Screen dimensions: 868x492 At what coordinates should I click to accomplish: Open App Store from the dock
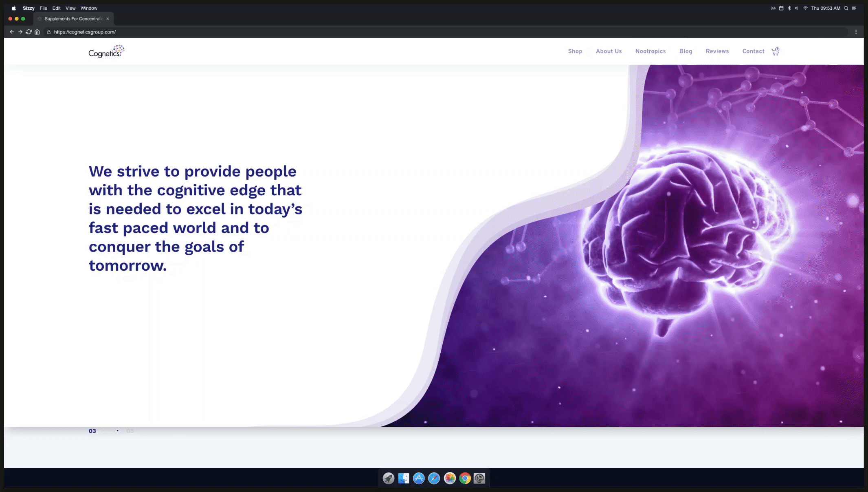click(x=419, y=478)
